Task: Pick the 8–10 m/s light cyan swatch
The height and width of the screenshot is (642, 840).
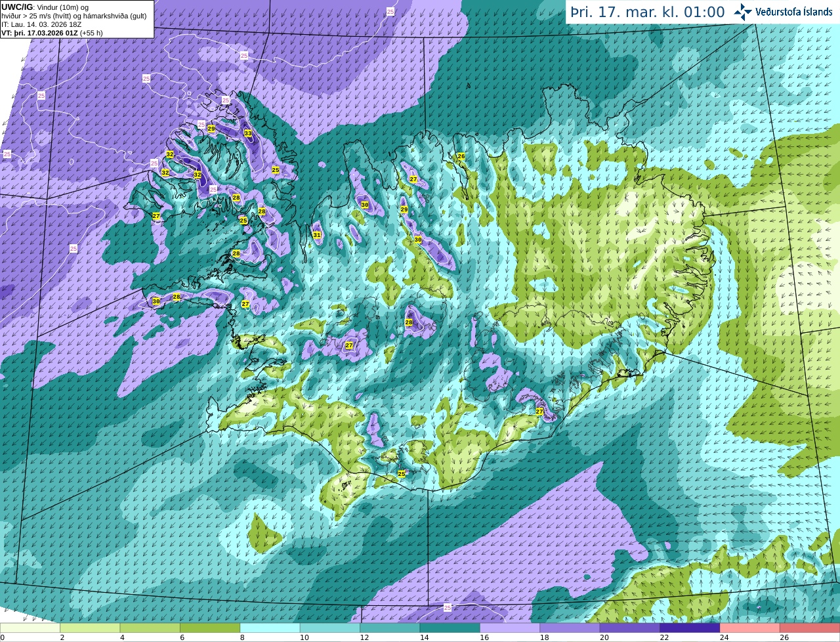Action: point(270,628)
